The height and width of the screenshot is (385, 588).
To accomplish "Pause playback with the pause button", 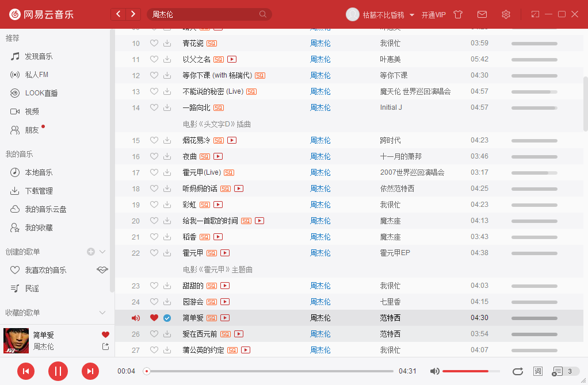I will click(58, 371).
